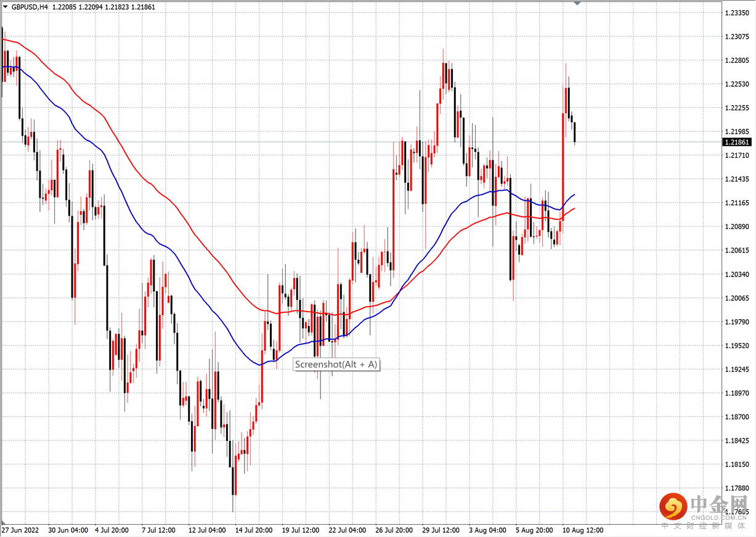
Task: Click price axis label 1.22530
Action: click(737, 84)
